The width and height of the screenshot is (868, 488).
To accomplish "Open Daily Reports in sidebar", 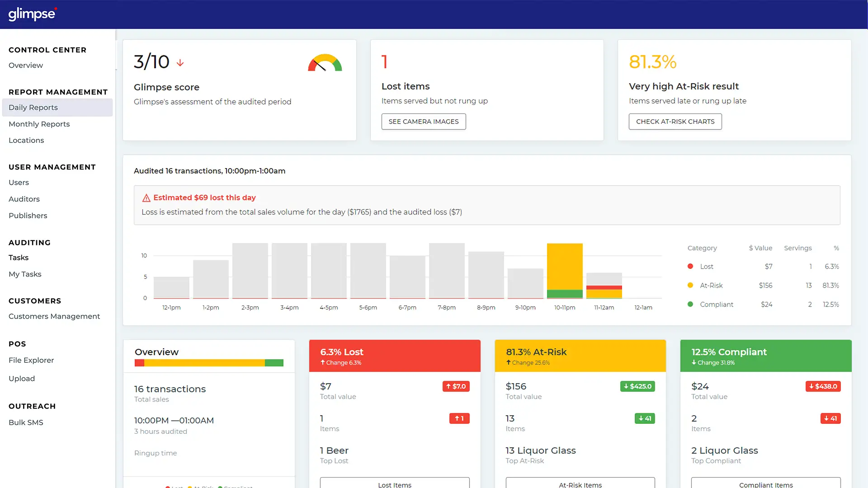I will point(33,108).
